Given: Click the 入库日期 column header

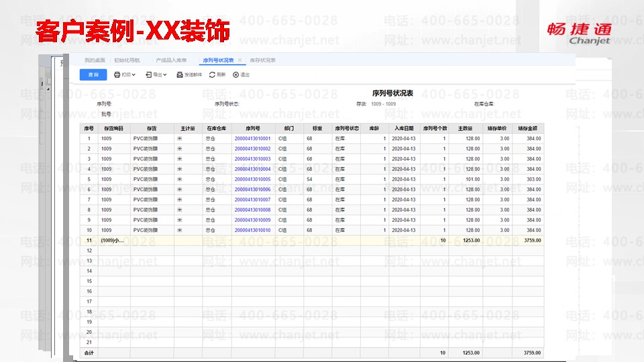Looking at the screenshot, I should (x=404, y=127).
